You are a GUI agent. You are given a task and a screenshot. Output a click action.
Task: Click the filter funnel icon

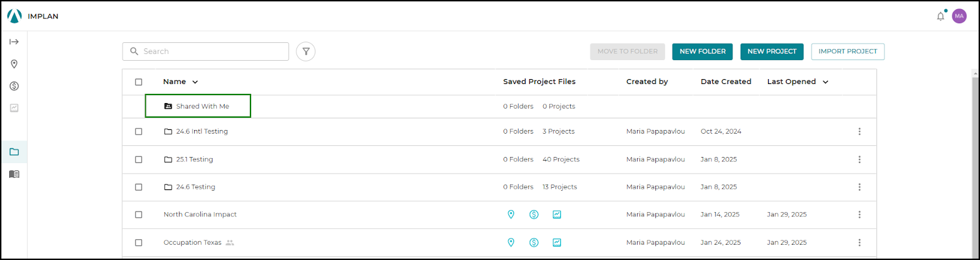click(x=306, y=52)
